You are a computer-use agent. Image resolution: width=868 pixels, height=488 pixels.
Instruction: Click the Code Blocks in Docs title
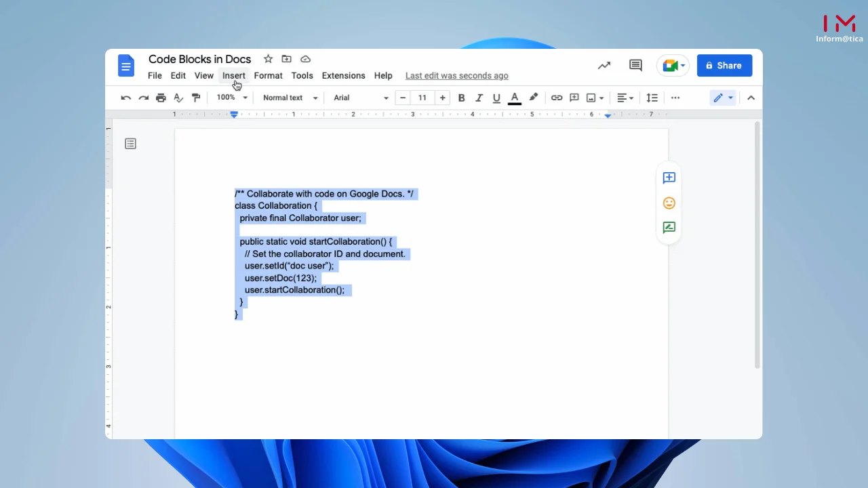199,59
